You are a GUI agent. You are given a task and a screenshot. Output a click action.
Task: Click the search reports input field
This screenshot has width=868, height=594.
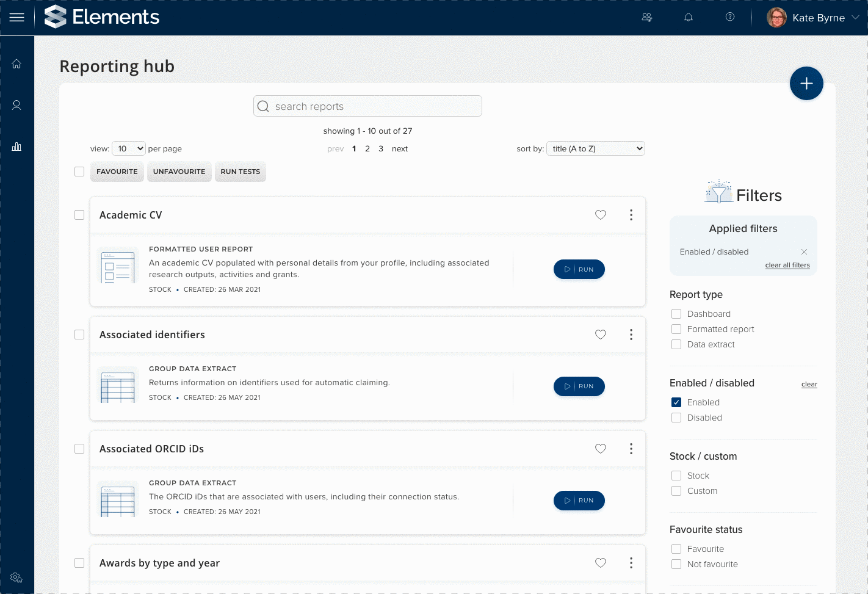point(367,106)
